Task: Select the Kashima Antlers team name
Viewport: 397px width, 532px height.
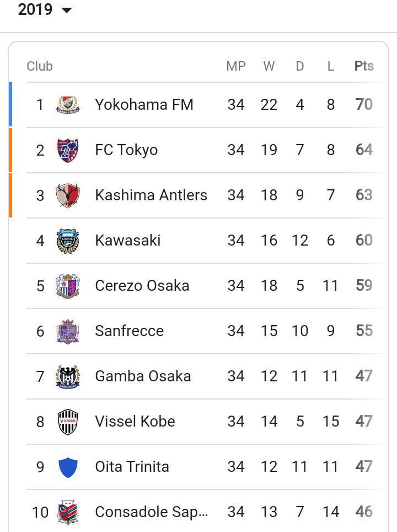Action: pos(151,195)
